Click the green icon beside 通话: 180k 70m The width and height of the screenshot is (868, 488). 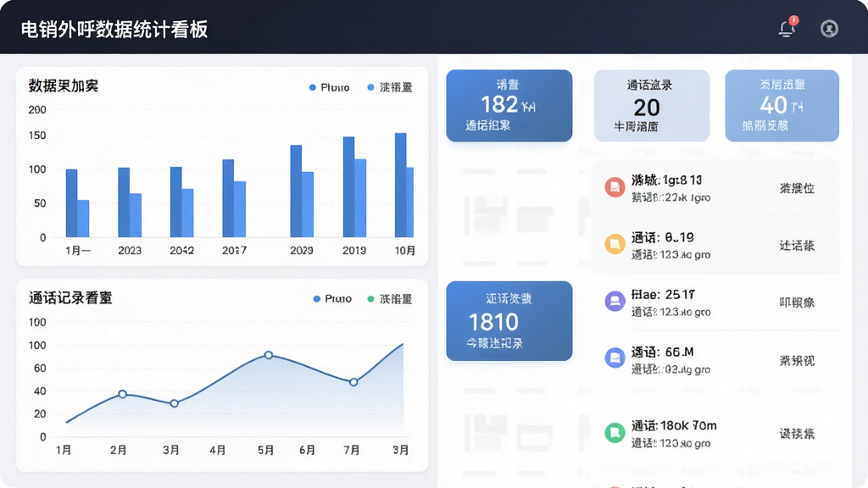point(615,432)
